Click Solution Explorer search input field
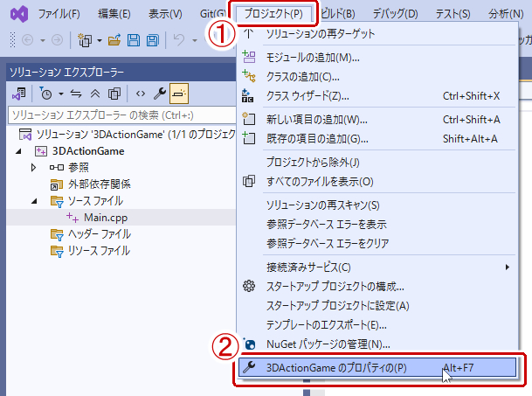The image size is (532, 396). click(x=121, y=115)
